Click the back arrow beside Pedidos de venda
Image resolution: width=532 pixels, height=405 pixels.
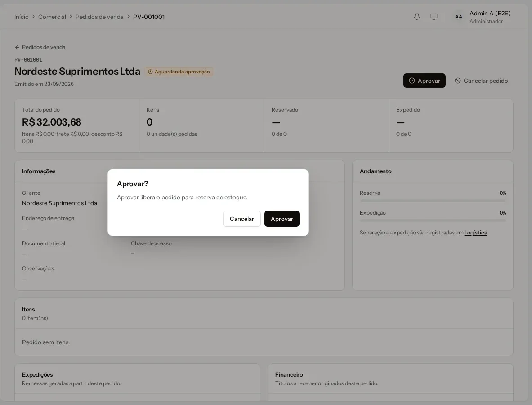17,48
